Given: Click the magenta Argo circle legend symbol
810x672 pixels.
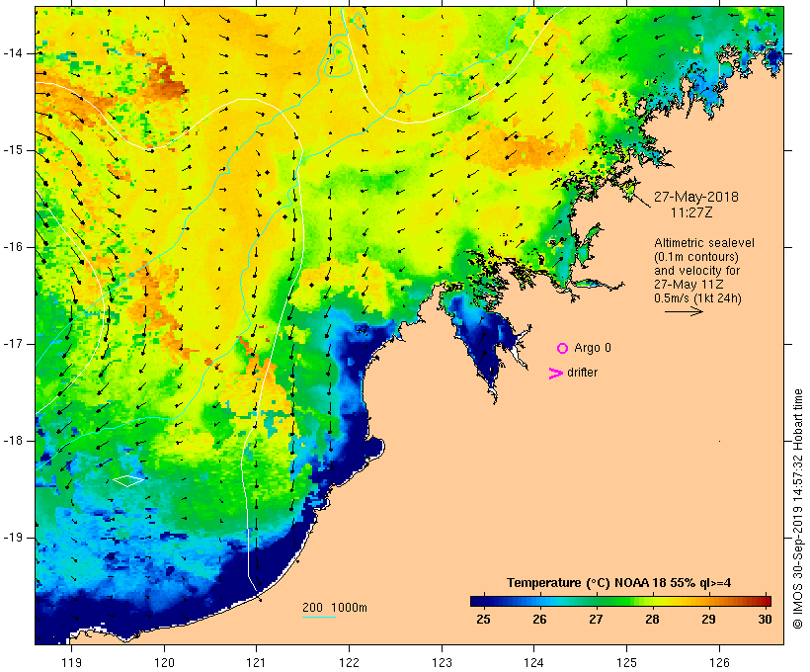Looking at the screenshot, I should point(563,349).
